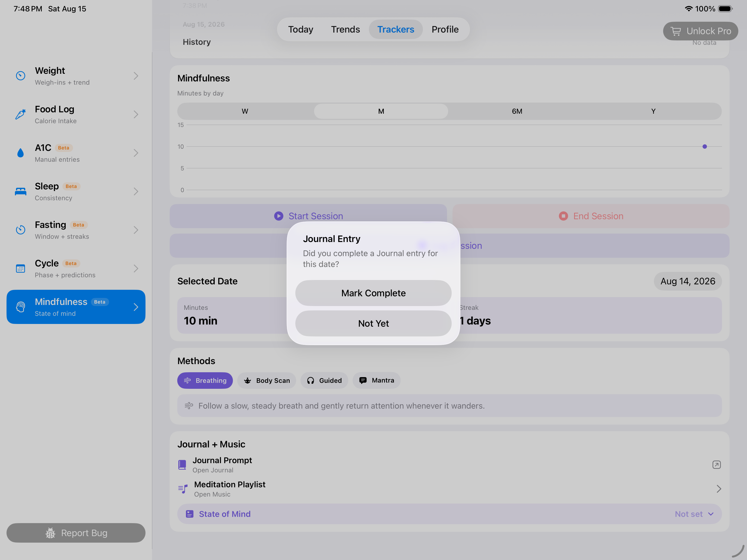This screenshot has width=747, height=560.
Task: Select the Guided method chip
Action: (x=324, y=380)
